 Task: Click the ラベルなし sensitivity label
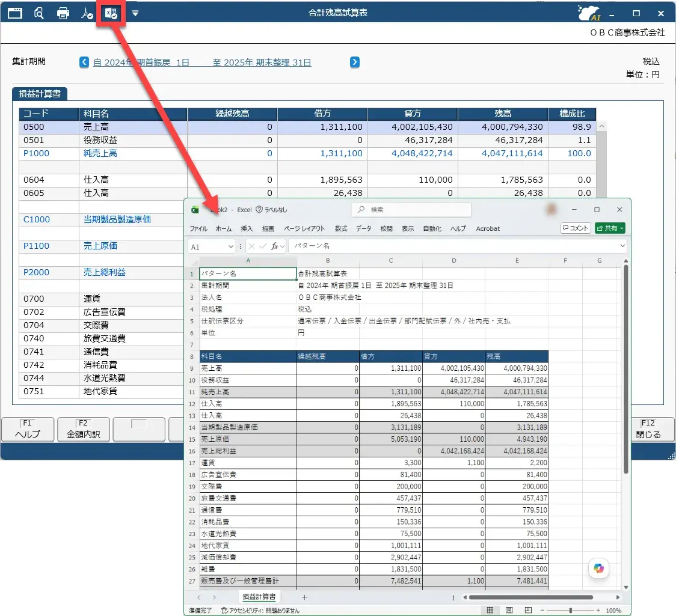pos(271,210)
